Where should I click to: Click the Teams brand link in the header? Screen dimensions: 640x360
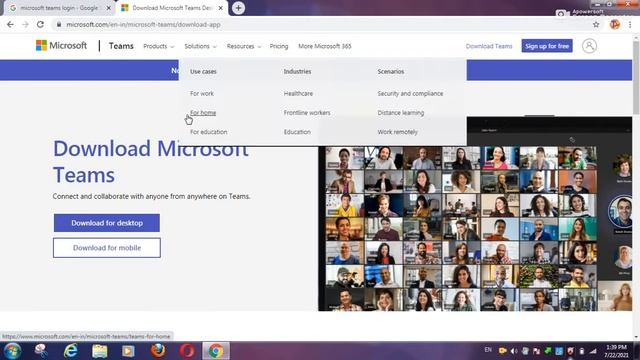pyautogui.click(x=121, y=46)
